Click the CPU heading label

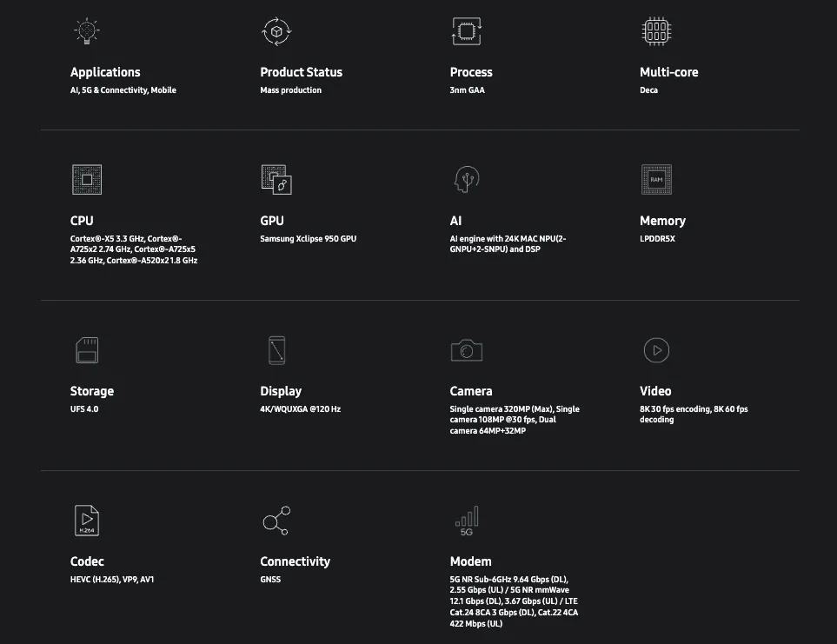[x=82, y=221]
